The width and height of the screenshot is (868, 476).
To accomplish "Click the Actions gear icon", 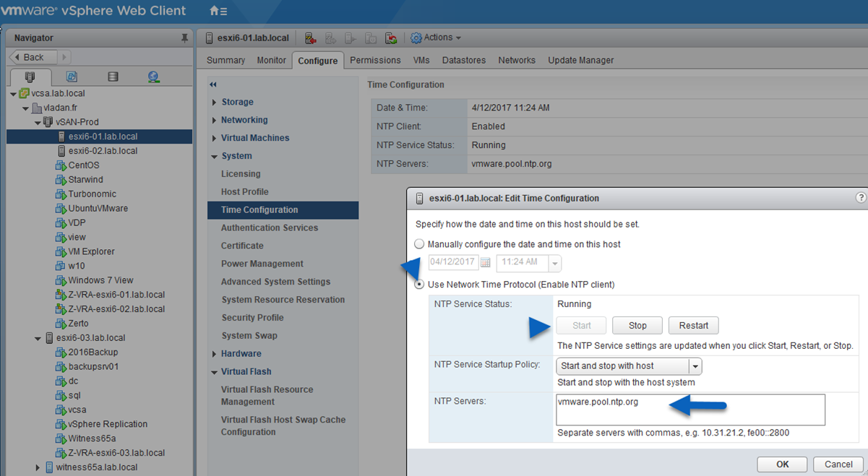I will [416, 38].
